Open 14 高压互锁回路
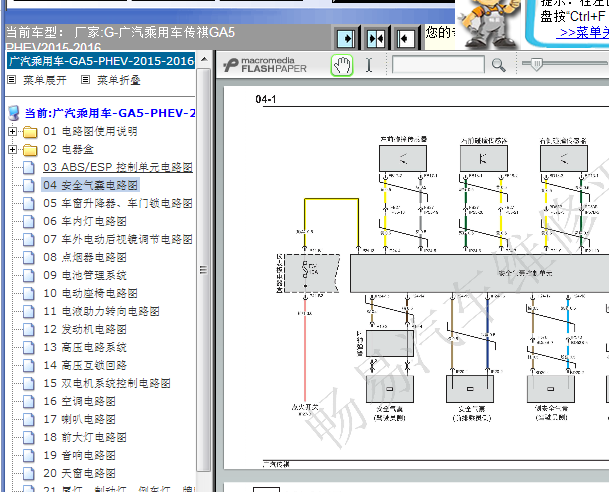The height and width of the screenshot is (492, 609). [x=85, y=365]
